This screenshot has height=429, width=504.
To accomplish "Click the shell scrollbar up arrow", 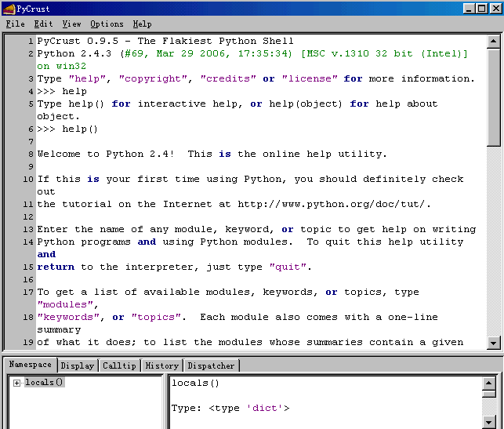I will 493,41.
